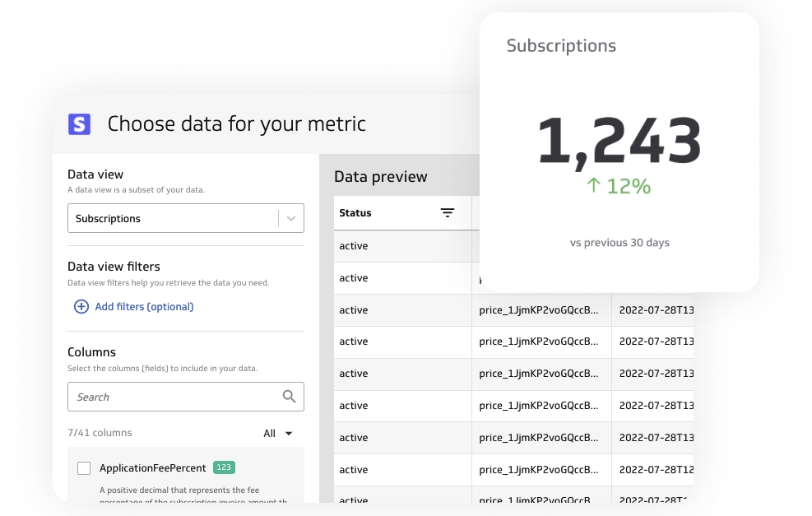Viewport: 812px width, 516px height.
Task: Click inside the Columns search field
Action: (x=165, y=396)
